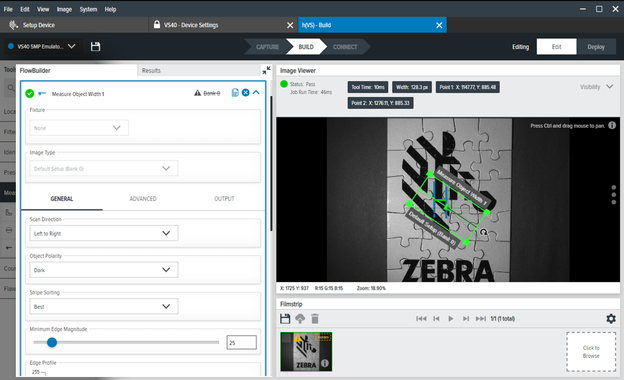The height and width of the screenshot is (380, 624).
Task: Click the Minimum Edge Magnitude value field
Action: click(242, 342)
